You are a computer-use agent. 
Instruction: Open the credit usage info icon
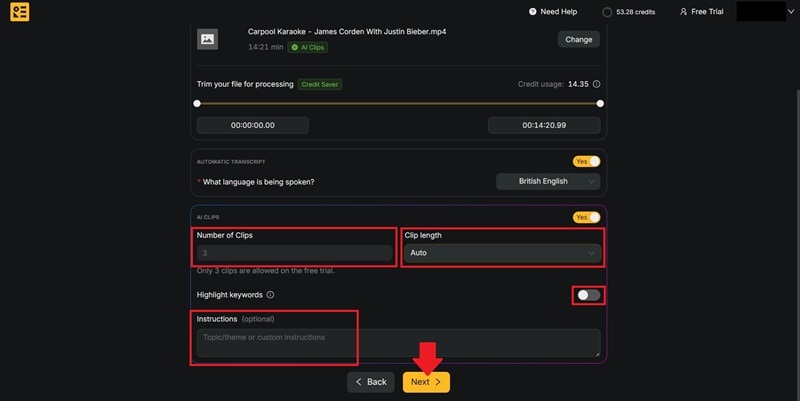[596, 84]
